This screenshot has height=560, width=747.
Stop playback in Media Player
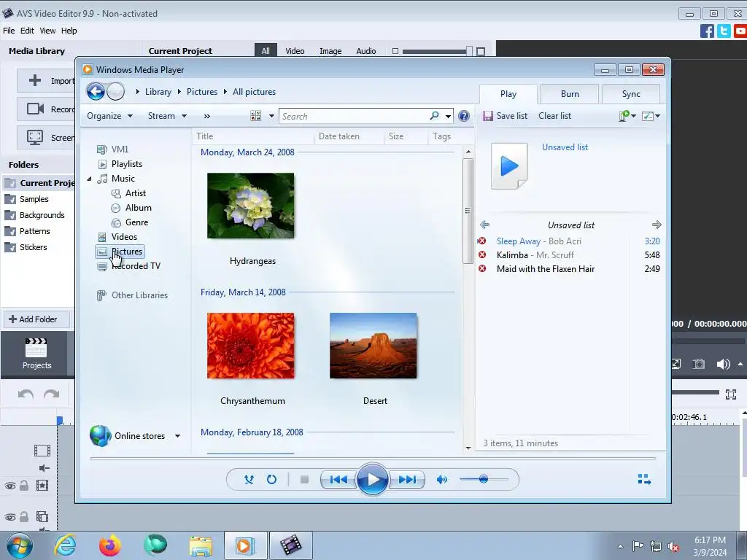pyautogui.click(x=304, y=480)
